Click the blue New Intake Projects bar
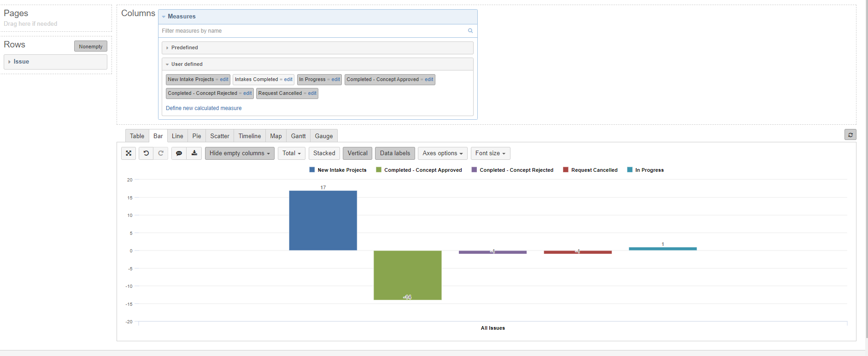Image resolution: width=868 pixels, height=356 pixels. (x=323, y=221)
